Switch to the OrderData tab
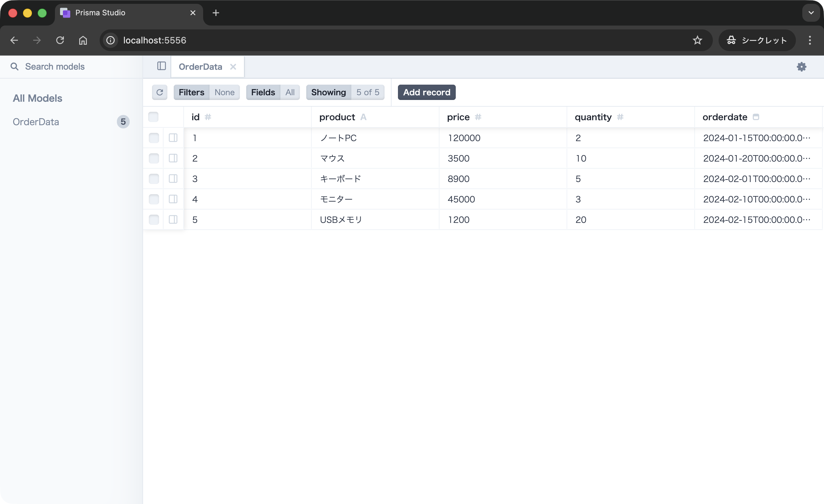824x504 pixels. (x=200, y=66)
